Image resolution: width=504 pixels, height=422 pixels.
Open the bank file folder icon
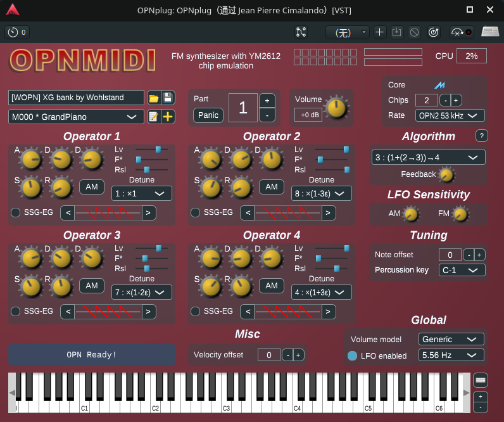(154, 98)
